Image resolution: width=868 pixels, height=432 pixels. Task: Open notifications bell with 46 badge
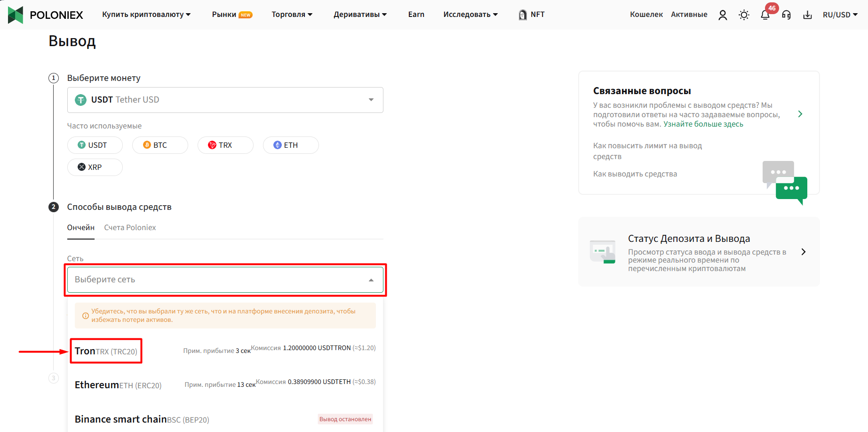coord(765,15)
